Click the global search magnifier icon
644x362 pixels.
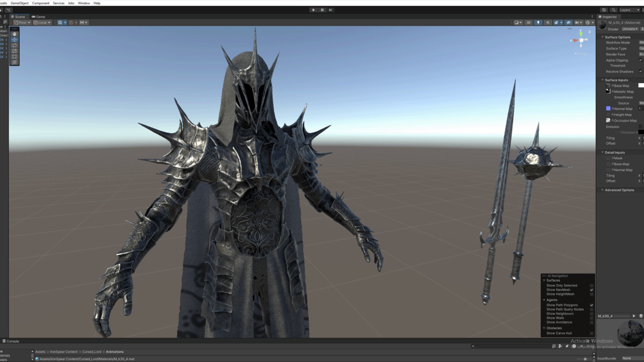pyautogui.click(x=613, y=10)
